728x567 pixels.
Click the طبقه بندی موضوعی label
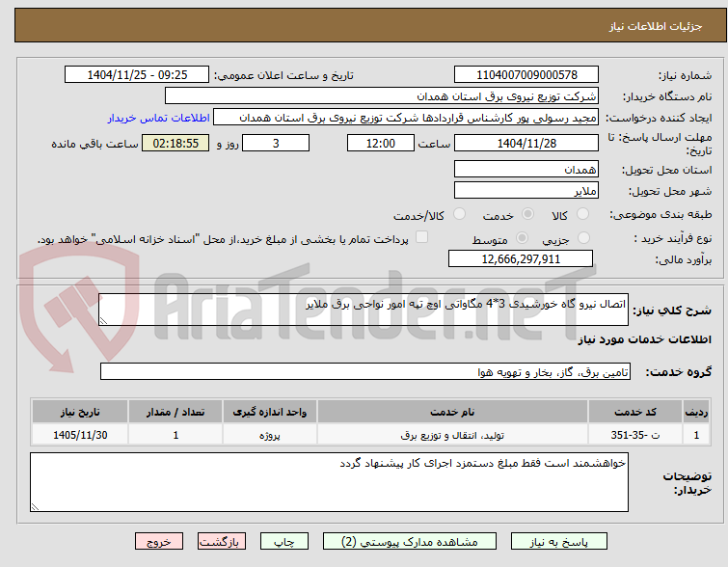(661, 214)
